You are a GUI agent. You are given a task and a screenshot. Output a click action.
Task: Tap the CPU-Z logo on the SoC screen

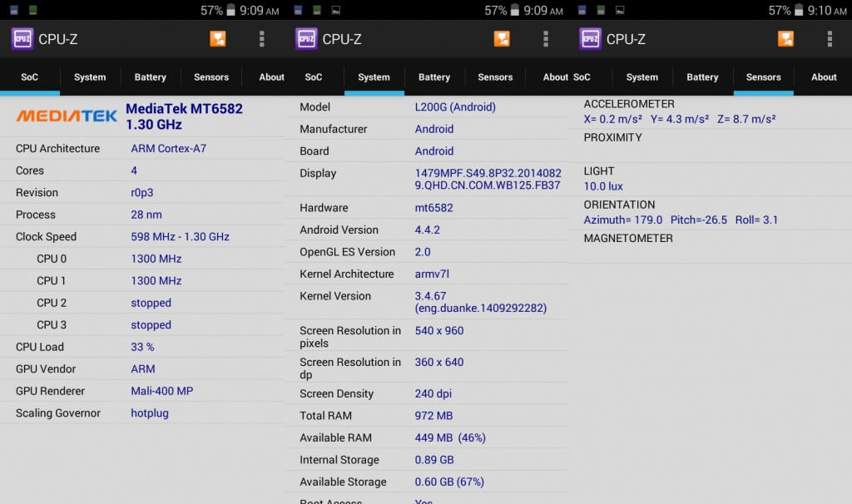(x=22, y=39)
